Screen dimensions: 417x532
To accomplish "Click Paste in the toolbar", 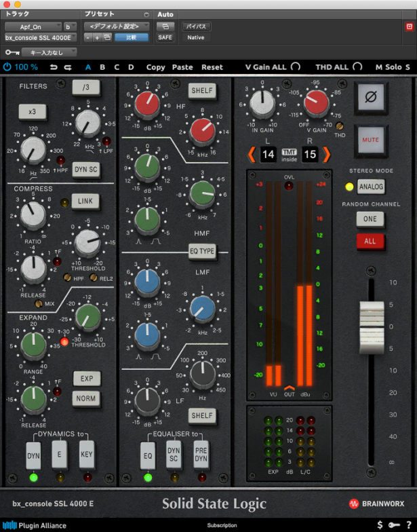I will pyautogui.click(x=182, y=67).
